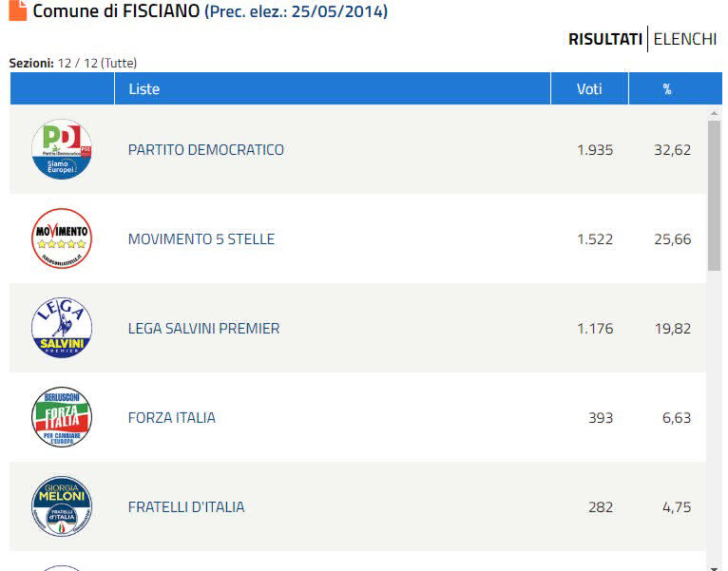Switch to the RISULTATI tab
Viewport: 728px width, 571px height.
coord(605,39)
